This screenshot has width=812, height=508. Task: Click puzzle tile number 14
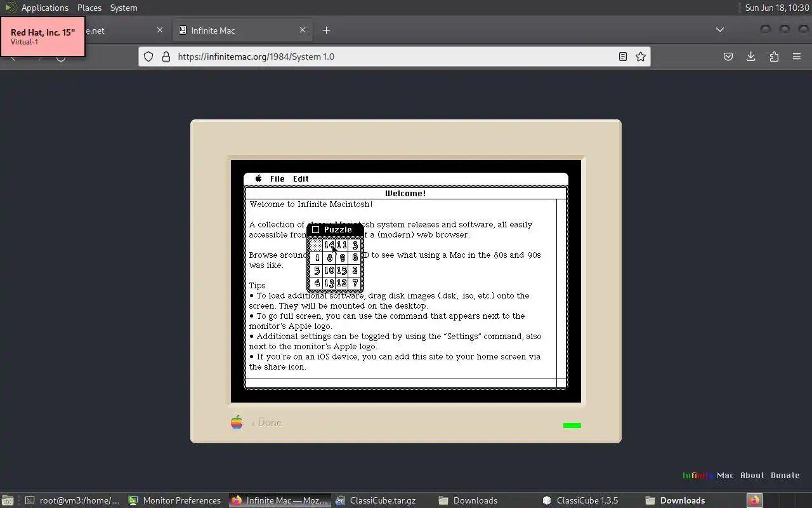[x=329, y=245]
